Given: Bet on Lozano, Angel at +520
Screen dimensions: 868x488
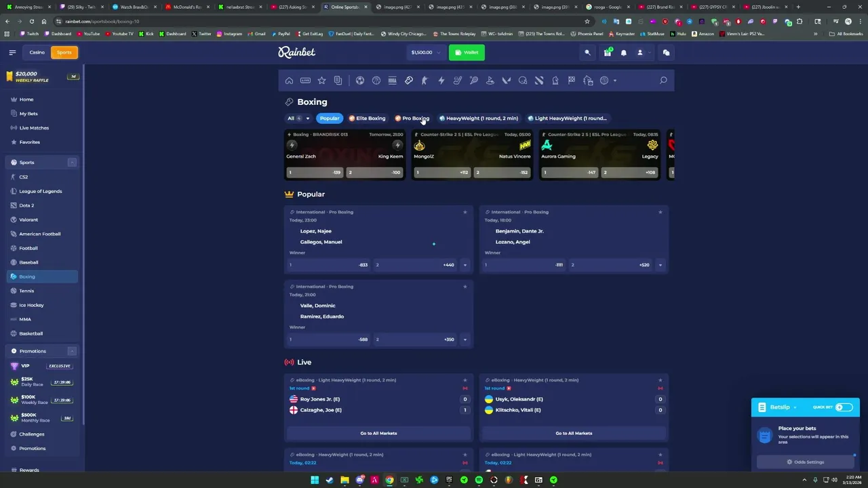Looking at the screenshot, I should 610,265.
